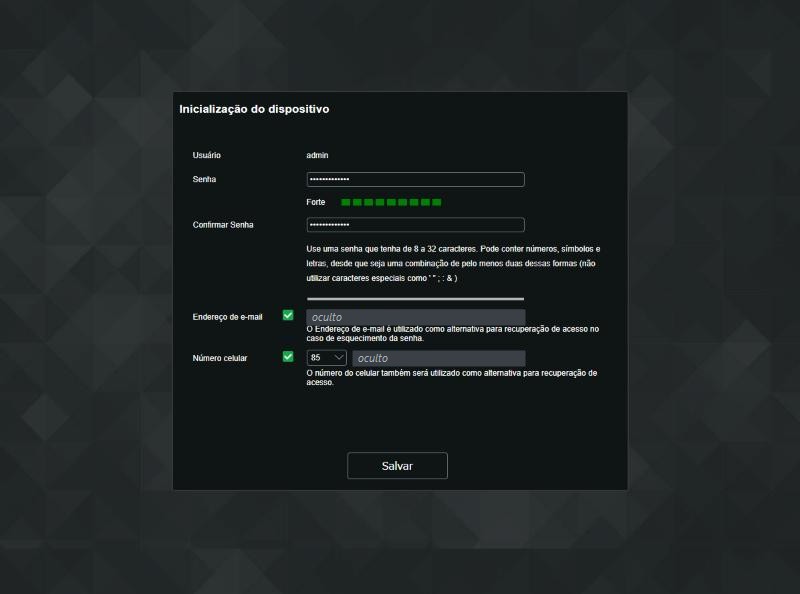The width and height of the screenshot is (800, 594).
Task: Click the Senha password input field
Action: (x=415, y=179)
